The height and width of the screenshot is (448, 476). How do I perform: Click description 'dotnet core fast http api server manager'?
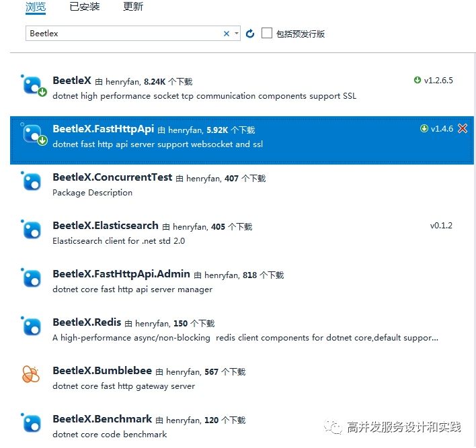click(132, 289)
